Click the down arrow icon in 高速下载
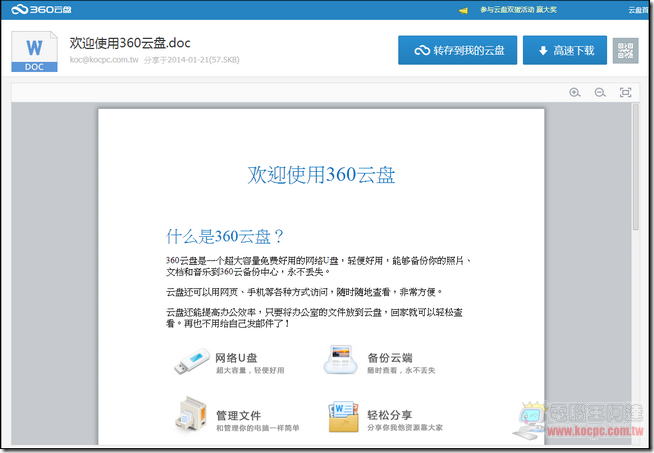The height and width of the screenshot is (453, 654). pos(543,51)
